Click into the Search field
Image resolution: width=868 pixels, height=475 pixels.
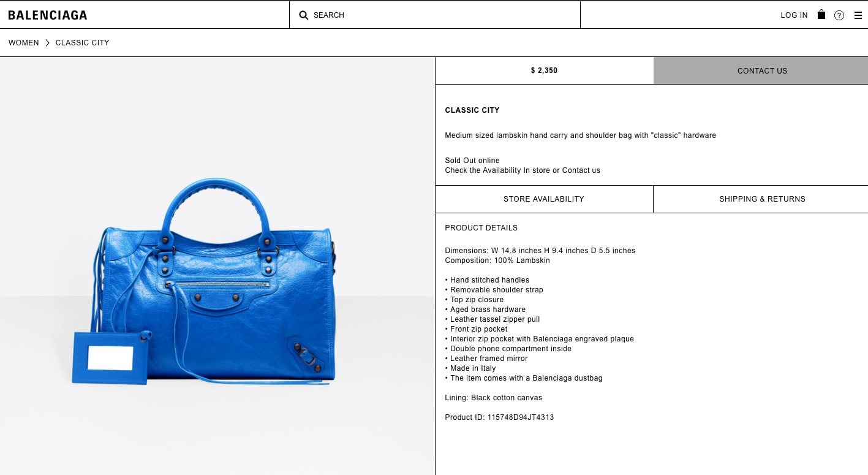435,15
